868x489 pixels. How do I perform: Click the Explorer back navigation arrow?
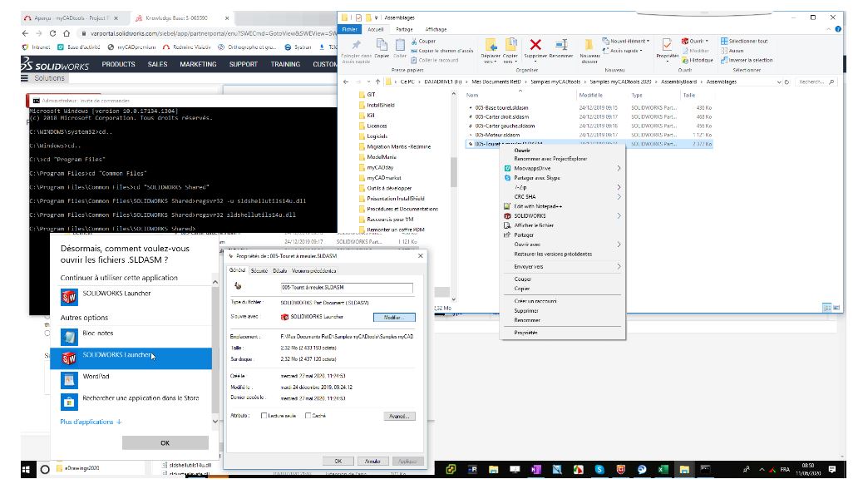click(x=346, y=82)
